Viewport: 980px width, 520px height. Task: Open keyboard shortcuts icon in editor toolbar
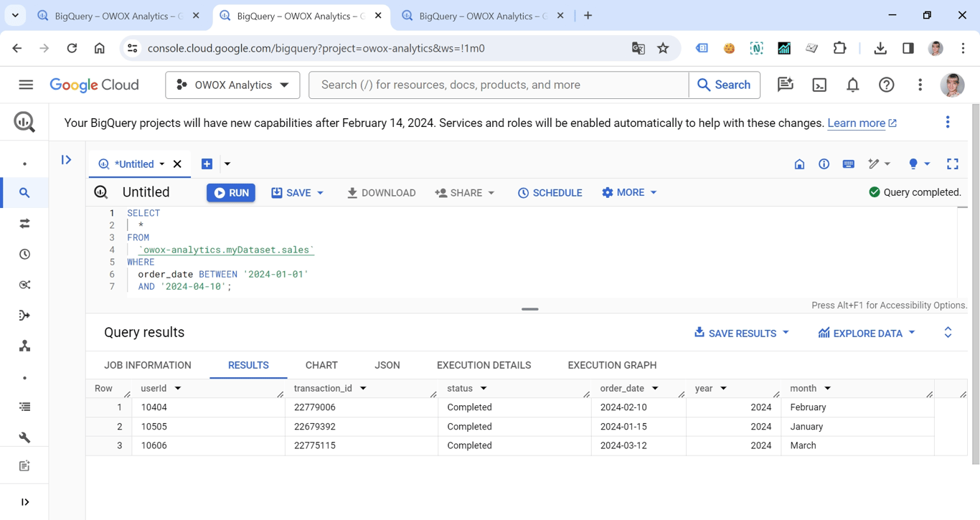[848, 164]
